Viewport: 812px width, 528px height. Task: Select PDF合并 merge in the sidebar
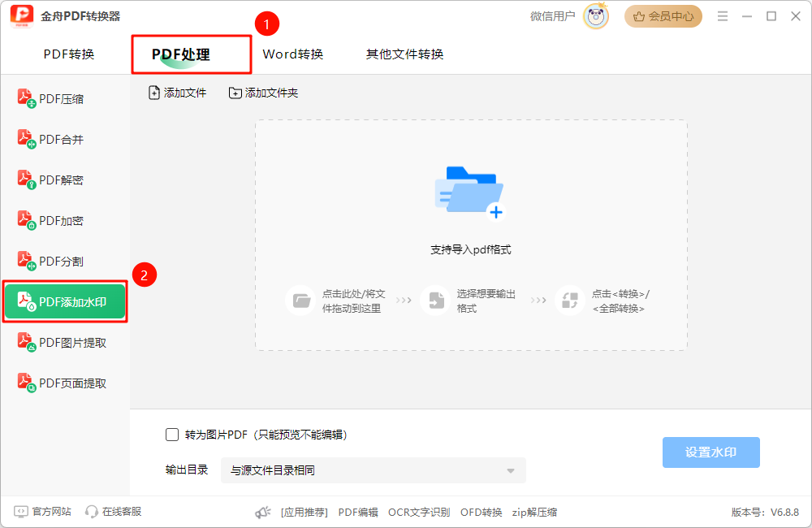(x=50, y=139)
